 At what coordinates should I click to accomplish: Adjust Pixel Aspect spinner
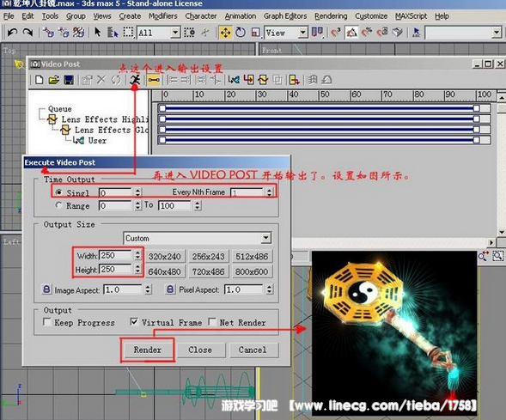click(269, 289)
